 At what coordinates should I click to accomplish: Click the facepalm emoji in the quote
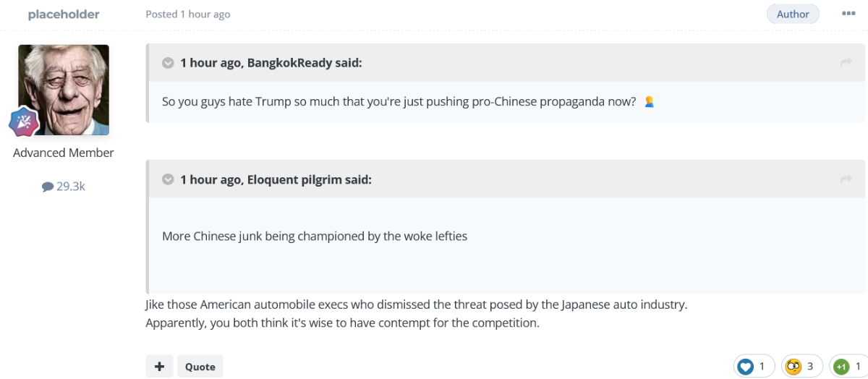pos(649,102)
